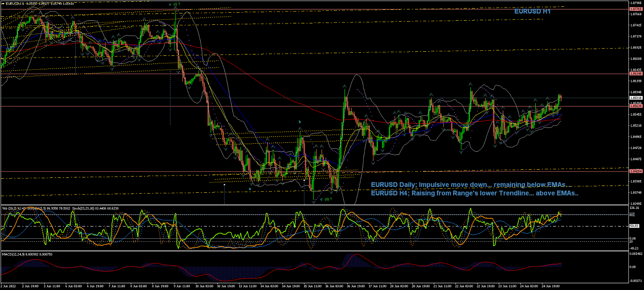The height and width of the screenshot is (290, 644).
Task: Click the 50.83 oscillator scale value
Action: tap(635, 226)
